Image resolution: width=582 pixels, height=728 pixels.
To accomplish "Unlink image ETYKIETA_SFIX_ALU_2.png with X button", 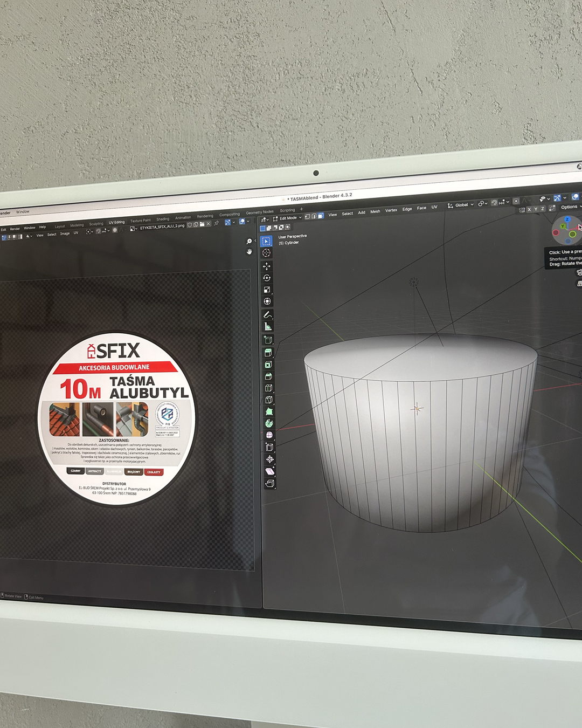I will 209,224.
